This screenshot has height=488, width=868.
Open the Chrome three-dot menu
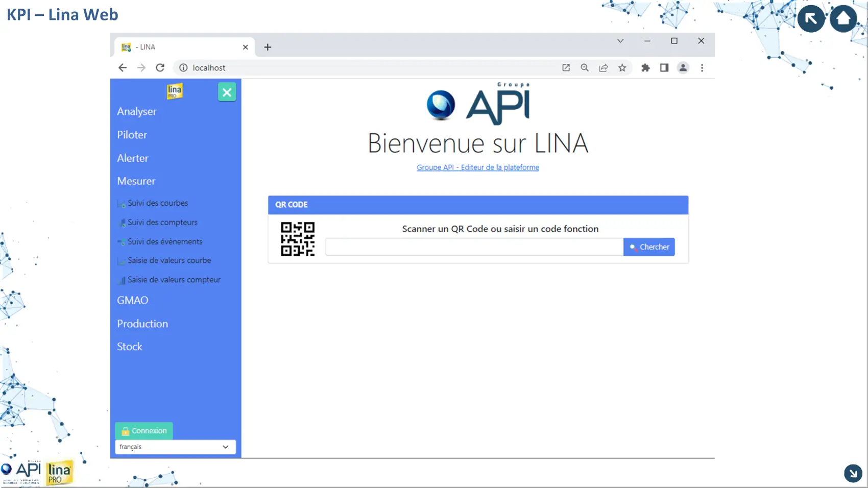pyautogui.click(x=702, y=68)
